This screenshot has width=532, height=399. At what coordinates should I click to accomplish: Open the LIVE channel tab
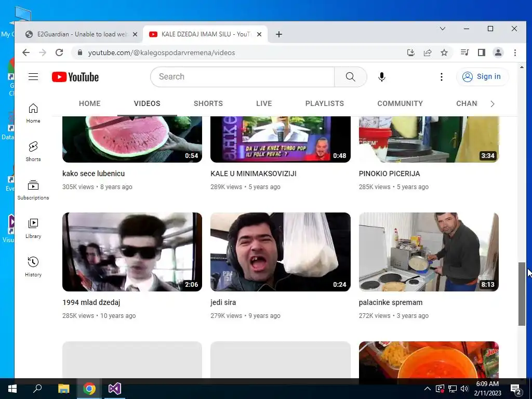coord(264,103)
